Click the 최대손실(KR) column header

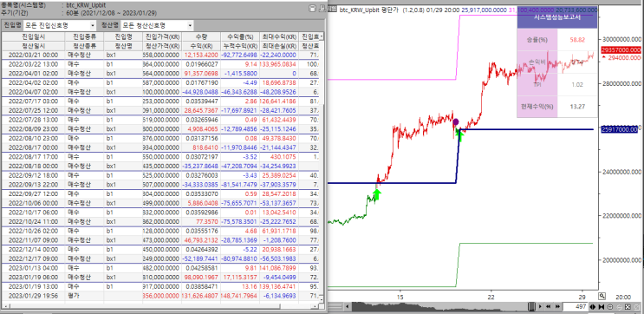tap(279, 46)
